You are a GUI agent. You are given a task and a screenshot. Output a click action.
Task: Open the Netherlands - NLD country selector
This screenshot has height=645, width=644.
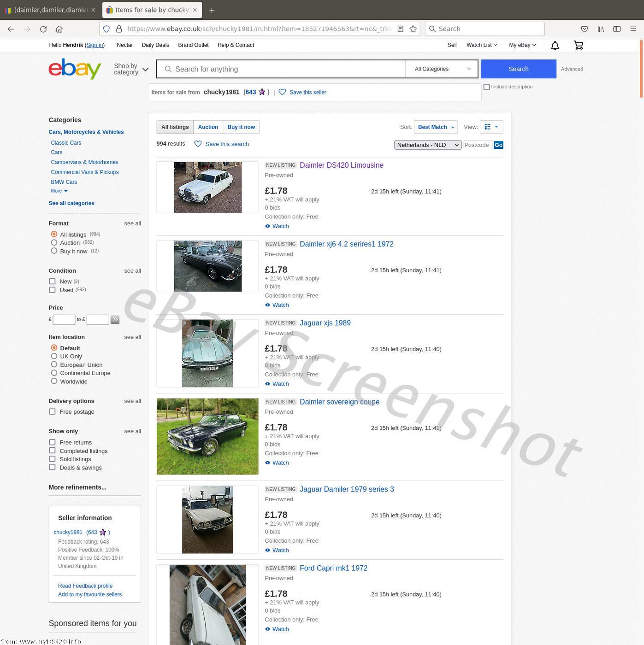pos(427,145)
